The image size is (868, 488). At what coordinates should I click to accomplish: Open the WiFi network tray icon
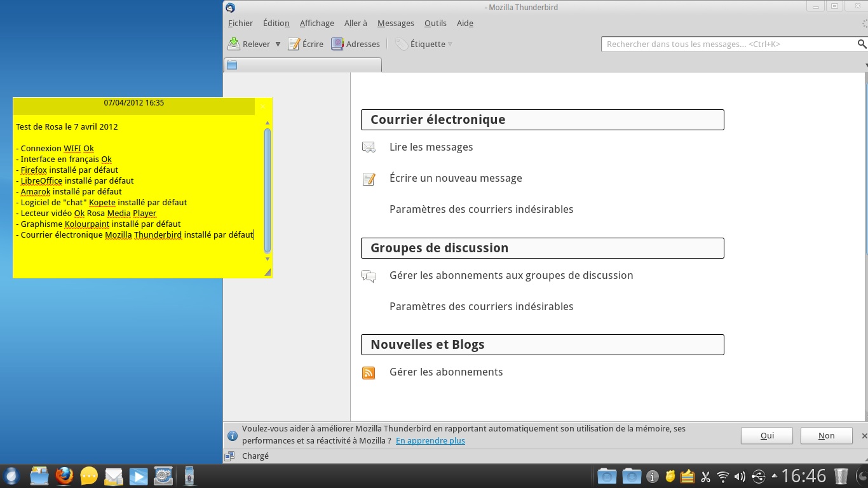pyautogui.click(x=722, y=477)
